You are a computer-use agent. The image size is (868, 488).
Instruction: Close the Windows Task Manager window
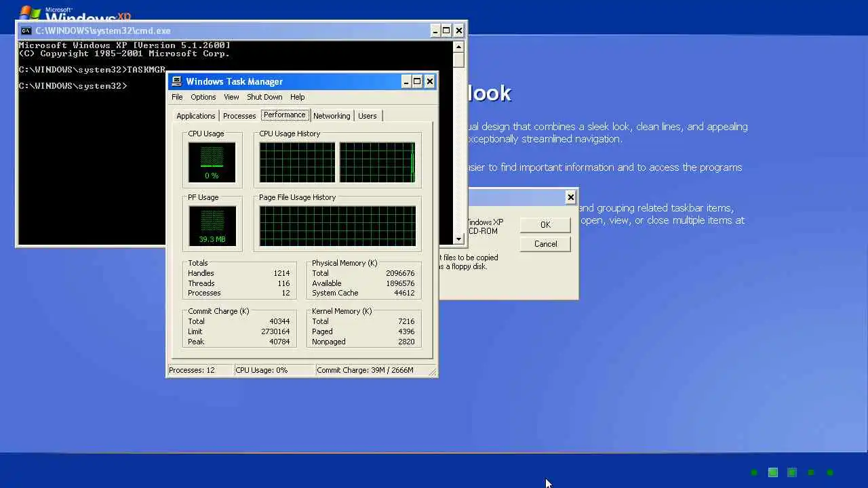click(429, 81)
